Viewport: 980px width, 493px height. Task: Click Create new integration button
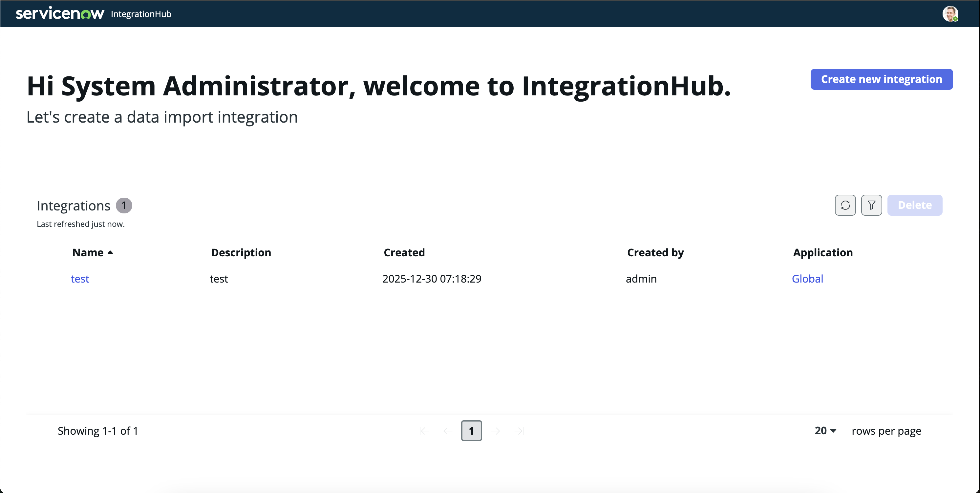tap(881, 79)
